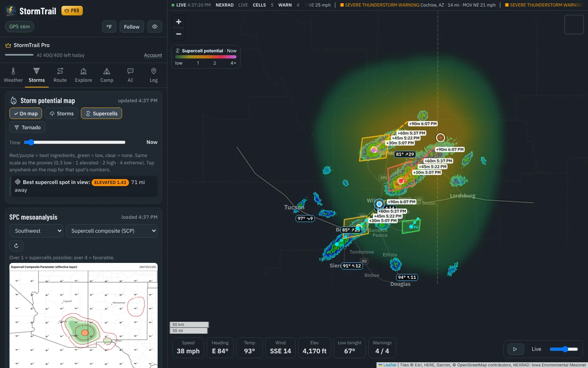Click the PRO crown badge
This screenshot has height=368, width=588.
pyautogui.click(x=72, y=11)
